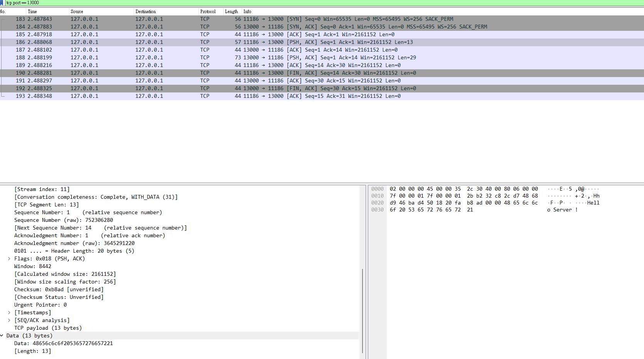Collapse the Data (13 bytes) section
The image size is (644, 359).
click(2, 336)
